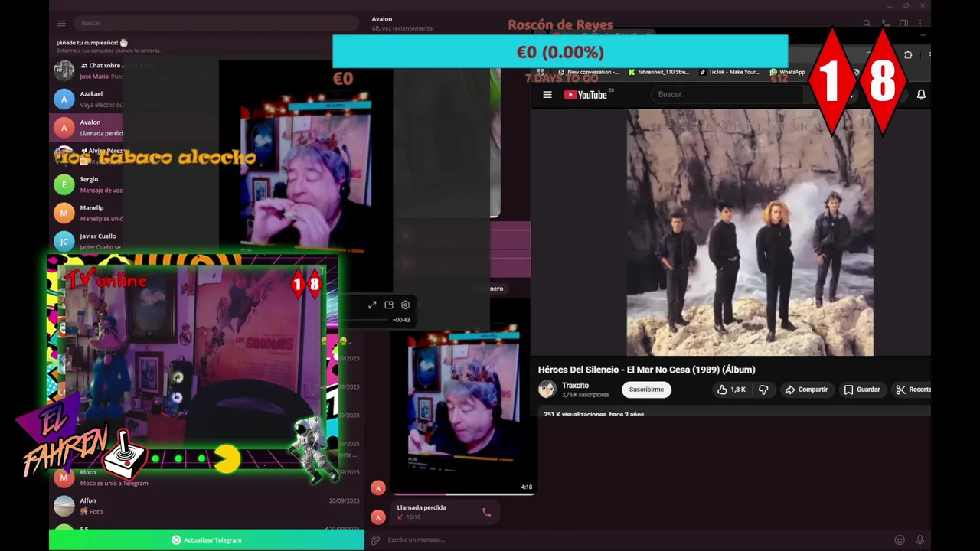Call back from the Llamada perdida message
Viewport: 980px width, 551px height.
point(486,512)
